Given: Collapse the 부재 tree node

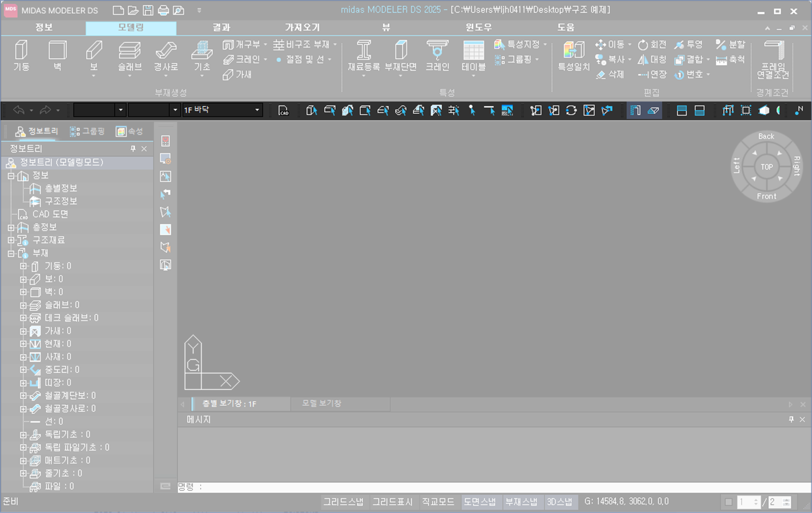Looking at the screenshot, I should pyautogui.click(x=11, y=253).
